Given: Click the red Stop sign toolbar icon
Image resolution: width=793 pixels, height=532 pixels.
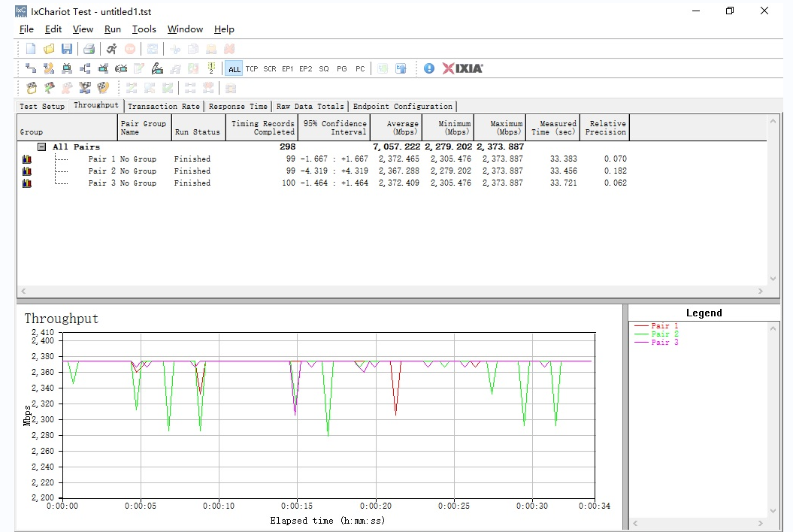Looking at the screenshot, I should (x=130, y=49).
